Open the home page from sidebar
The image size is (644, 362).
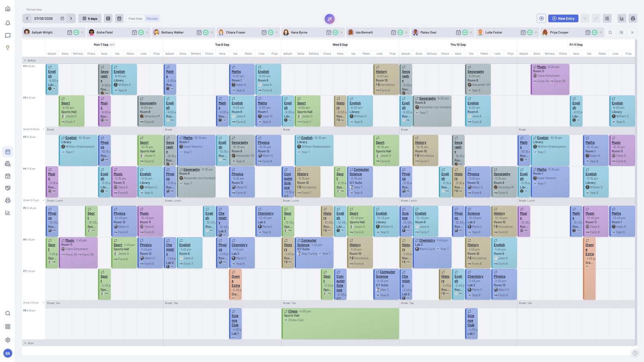pos(8,9)
